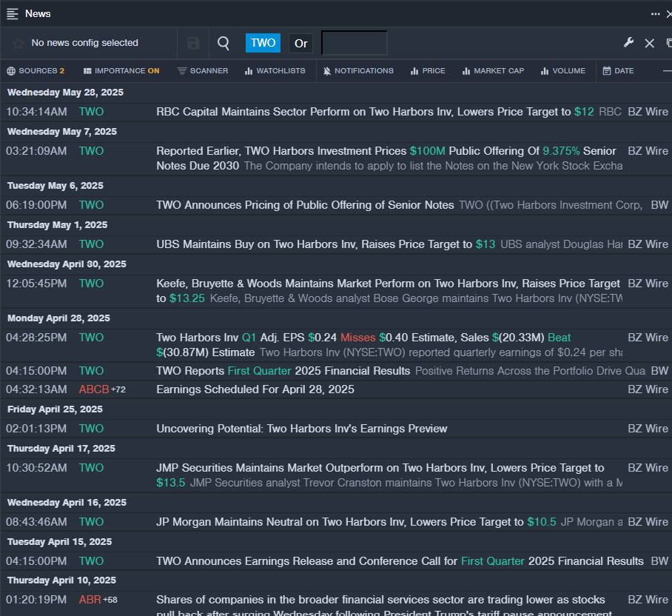Click TWO ticker in the 10:30:52AM row
The image size is (672, 616).
pyautogui.click(x=91, y=468)
